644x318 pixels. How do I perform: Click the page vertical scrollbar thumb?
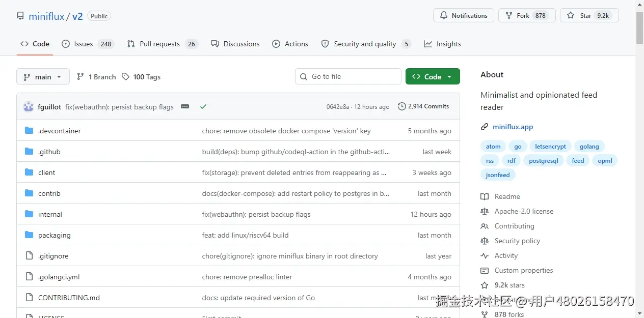tap(639, 27)
